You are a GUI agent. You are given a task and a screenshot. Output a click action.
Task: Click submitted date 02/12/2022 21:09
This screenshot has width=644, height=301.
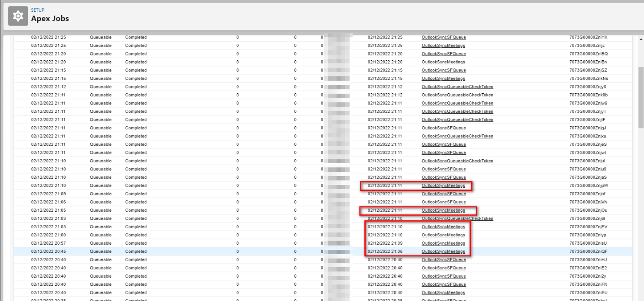[49, 194]
